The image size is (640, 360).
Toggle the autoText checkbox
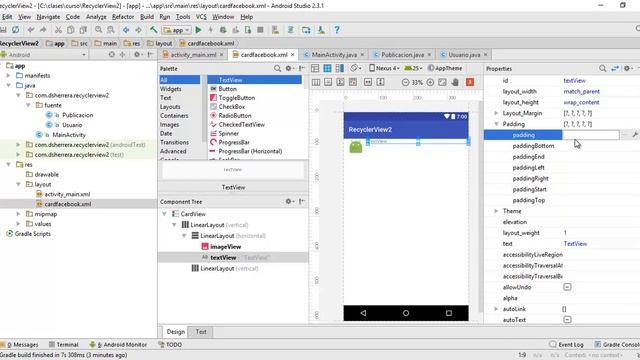click(567, 320)
